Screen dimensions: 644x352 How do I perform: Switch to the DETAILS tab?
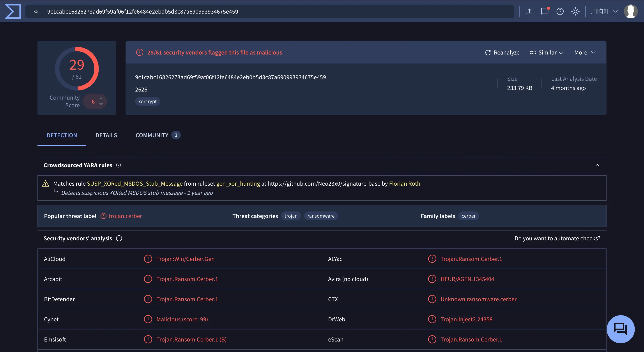tap(106, 135)
